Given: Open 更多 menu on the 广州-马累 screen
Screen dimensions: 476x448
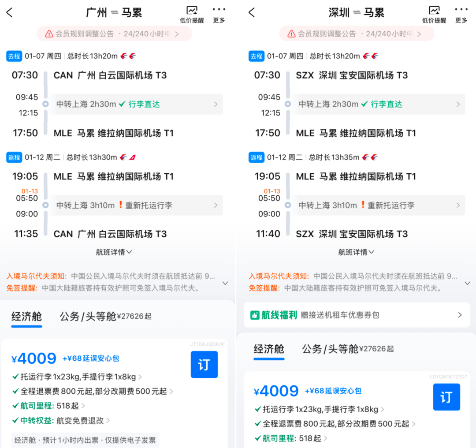Looking at the screenshot, I should tap(219, 15).
